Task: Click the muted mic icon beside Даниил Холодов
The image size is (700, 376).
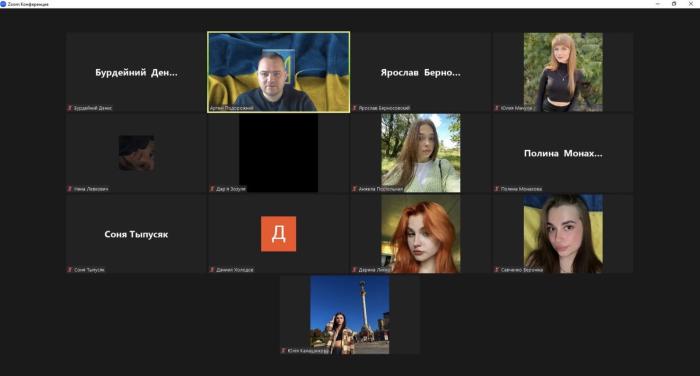Action: point(212,270)
